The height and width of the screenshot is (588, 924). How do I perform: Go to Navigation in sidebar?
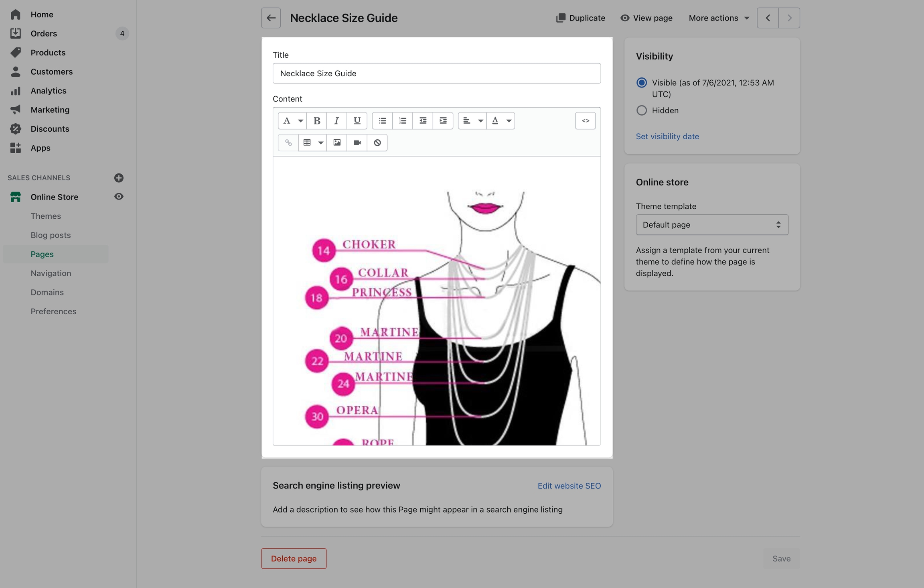pos(51,273)
